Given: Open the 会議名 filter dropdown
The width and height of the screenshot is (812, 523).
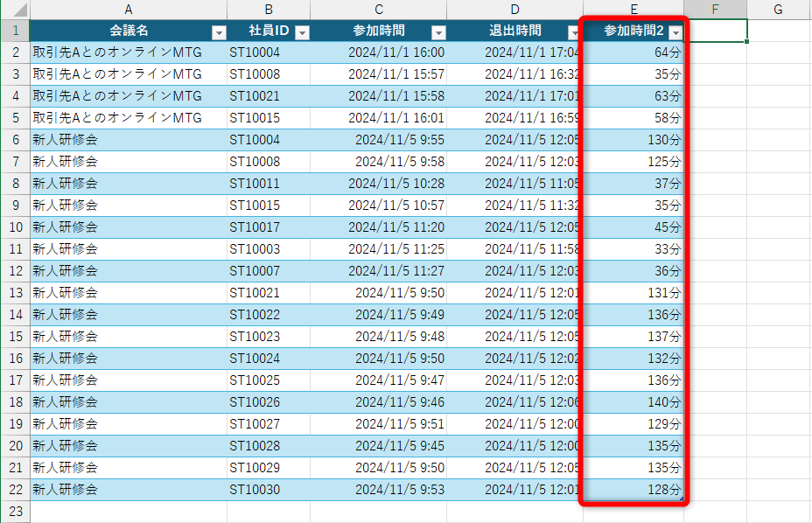Looking at the screenshot, I should coord(219,33).
